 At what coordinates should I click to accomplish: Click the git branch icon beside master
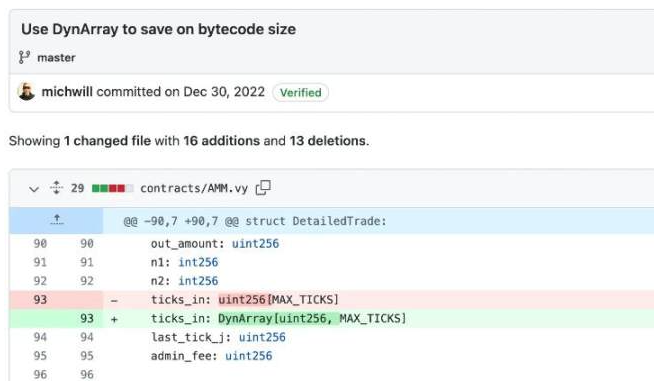(x=25, y=57)
